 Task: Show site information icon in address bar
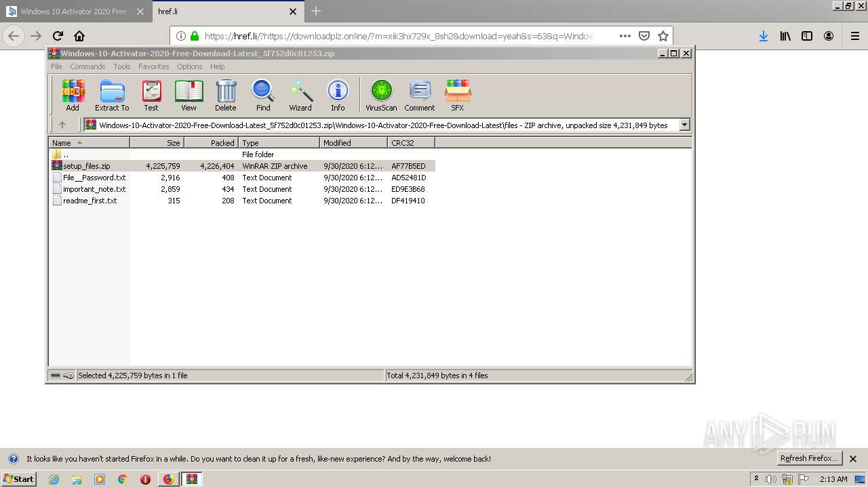coord(181,36)
